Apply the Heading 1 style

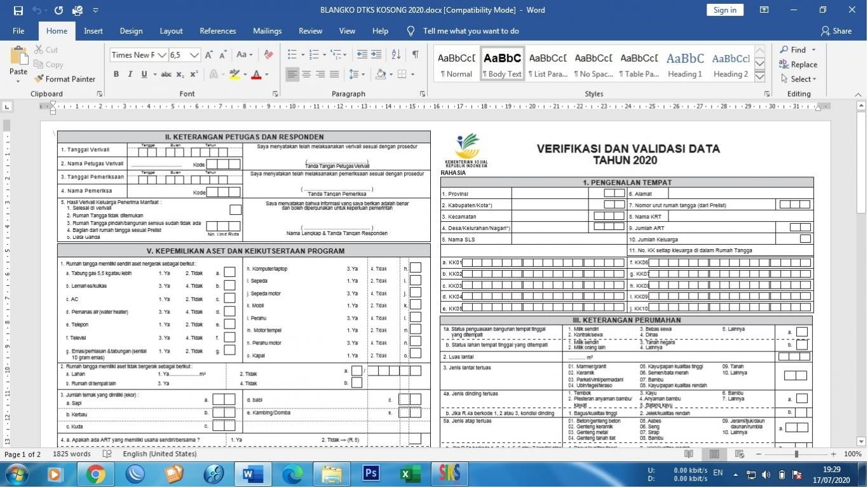point(685,64)
